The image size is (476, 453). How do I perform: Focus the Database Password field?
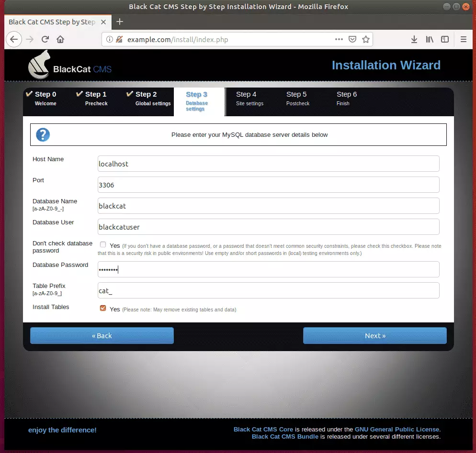click(x=268, y=269)
